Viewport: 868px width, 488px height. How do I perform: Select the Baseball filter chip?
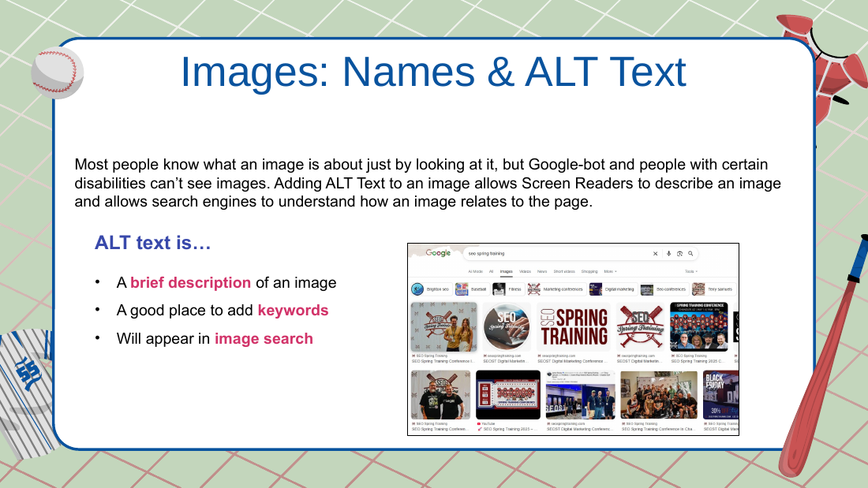pos(471,289)
